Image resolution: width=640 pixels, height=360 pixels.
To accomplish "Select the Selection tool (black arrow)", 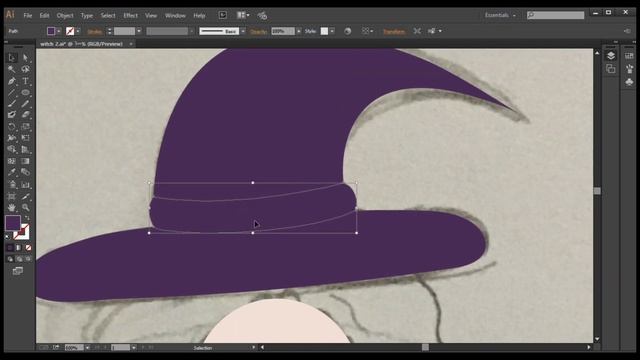I will (x=11, y=58).
